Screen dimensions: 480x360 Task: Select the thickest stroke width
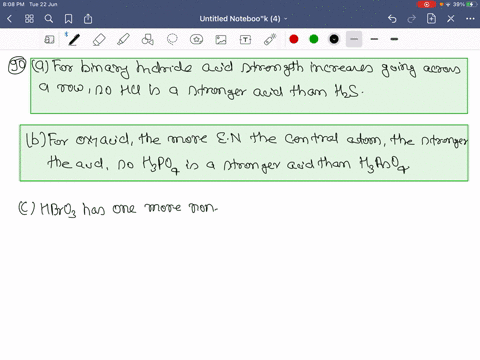(x=394, y=39)
